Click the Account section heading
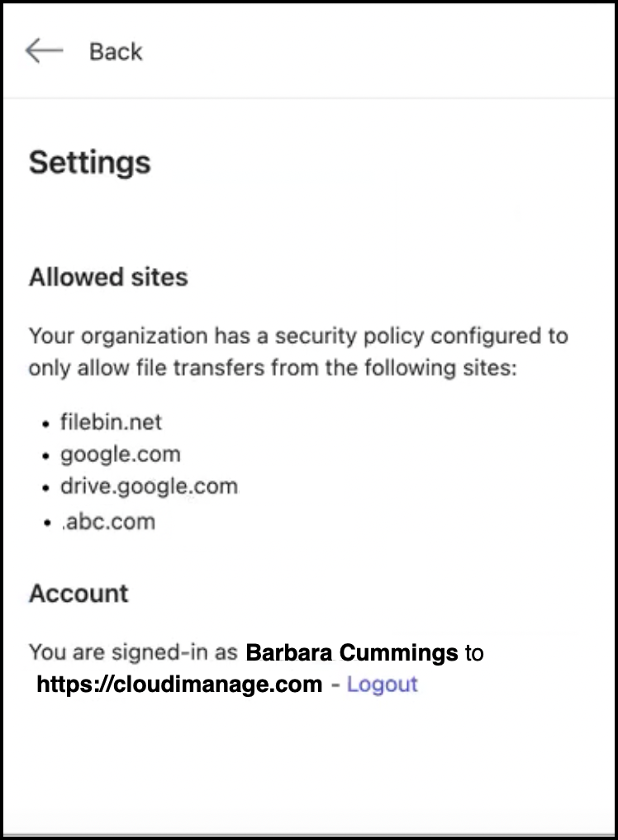Image resolution: width=618 pixels, height=840 pixels. point(78,594)
